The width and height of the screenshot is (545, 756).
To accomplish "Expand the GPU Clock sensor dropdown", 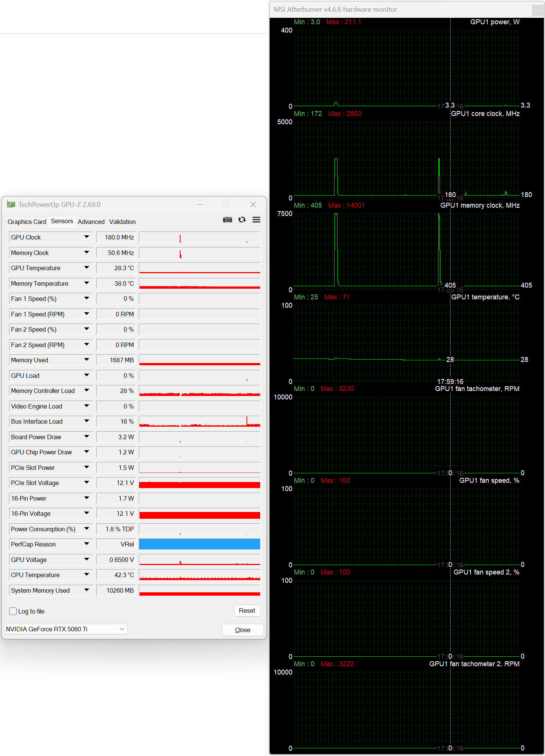I will (86, 237).
